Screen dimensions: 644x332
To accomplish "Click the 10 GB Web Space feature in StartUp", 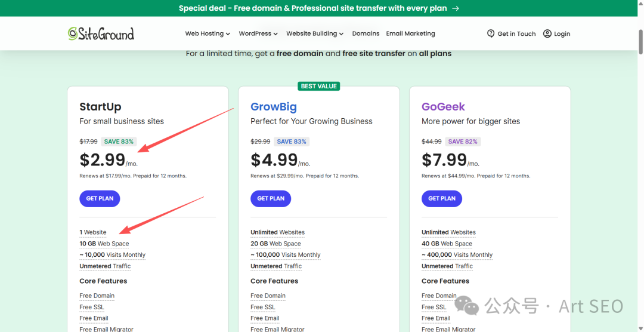I will (104, 244).
